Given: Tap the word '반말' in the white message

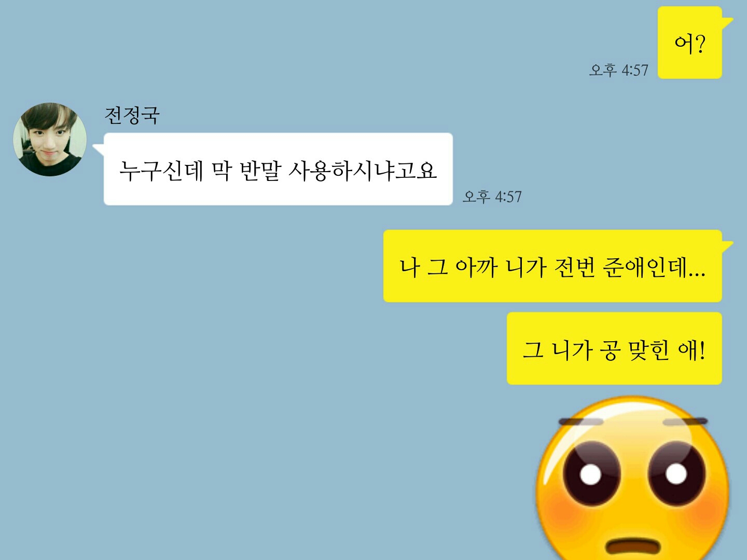Looking at the screenshot, I should 260,170.
